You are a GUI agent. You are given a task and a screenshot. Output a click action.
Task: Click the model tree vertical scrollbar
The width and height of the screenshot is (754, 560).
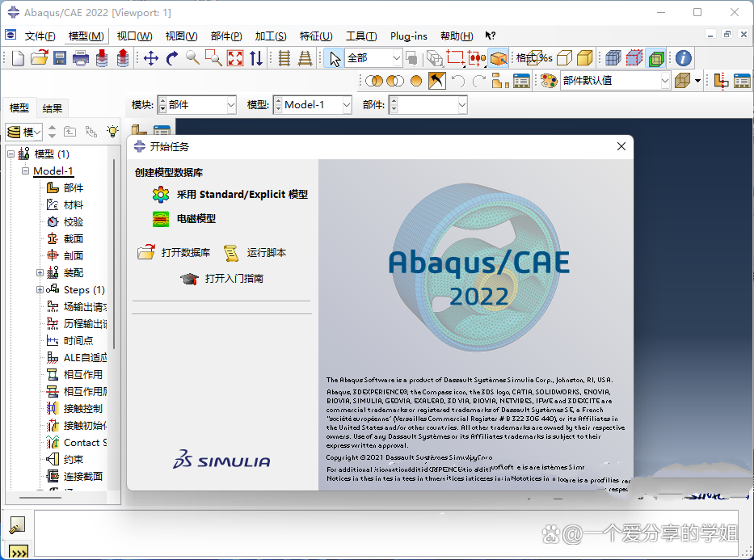tap(114, 255)
